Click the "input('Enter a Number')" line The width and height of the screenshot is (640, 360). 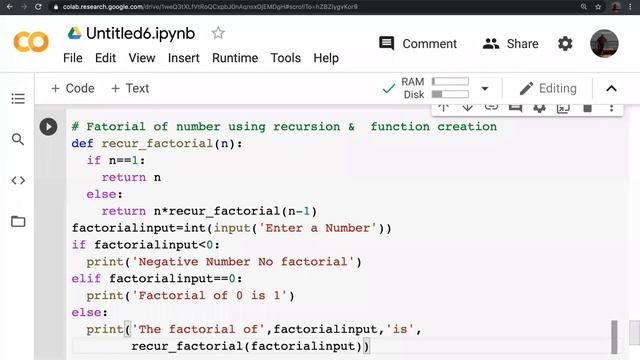pyautogui.click(x=232, y=228)
